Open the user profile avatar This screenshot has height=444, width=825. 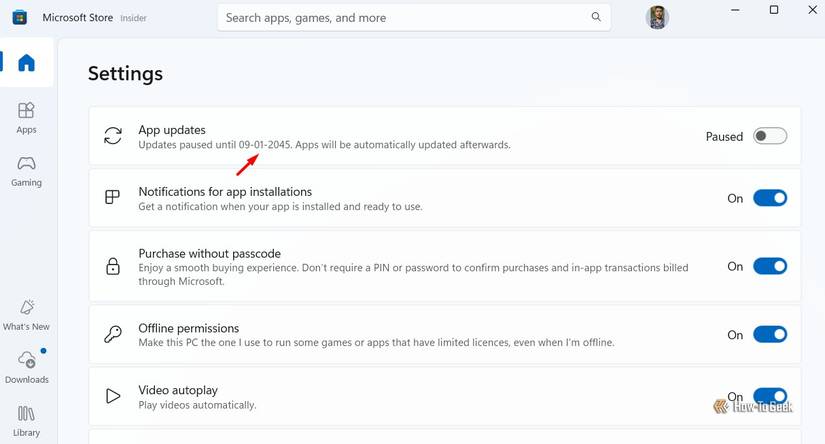pyautogui.click(x=657, y=17)
